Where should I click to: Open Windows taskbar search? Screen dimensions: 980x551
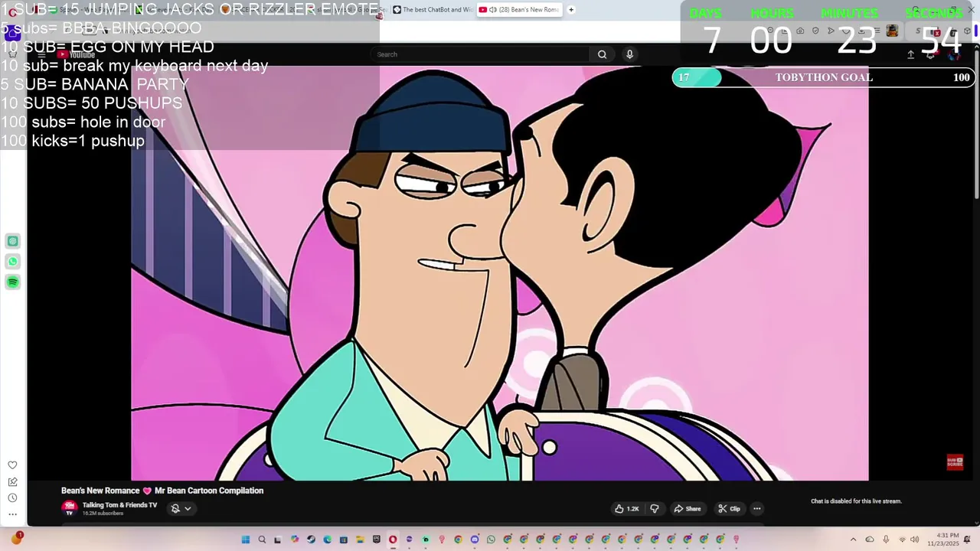coord(262,540)
